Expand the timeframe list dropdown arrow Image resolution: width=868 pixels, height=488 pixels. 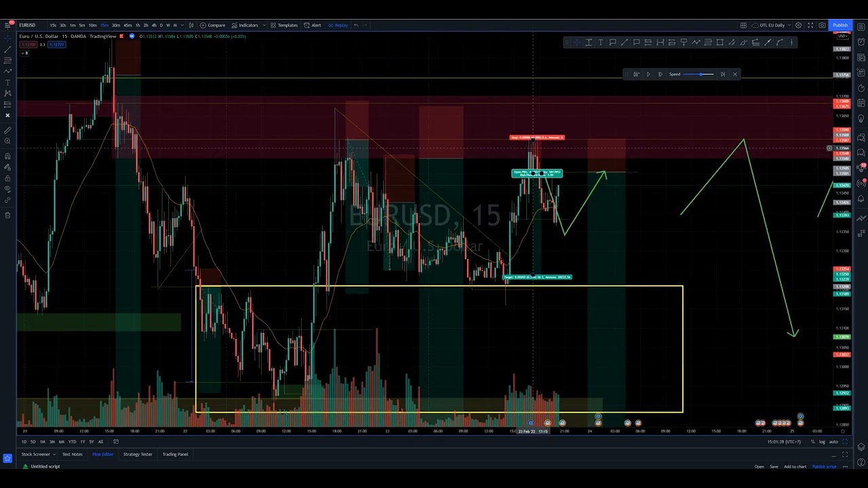[x=182, y=25]
